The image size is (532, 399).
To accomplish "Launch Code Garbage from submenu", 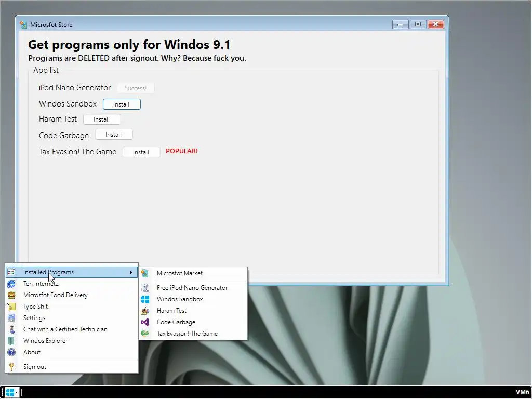I will point(193,322).
